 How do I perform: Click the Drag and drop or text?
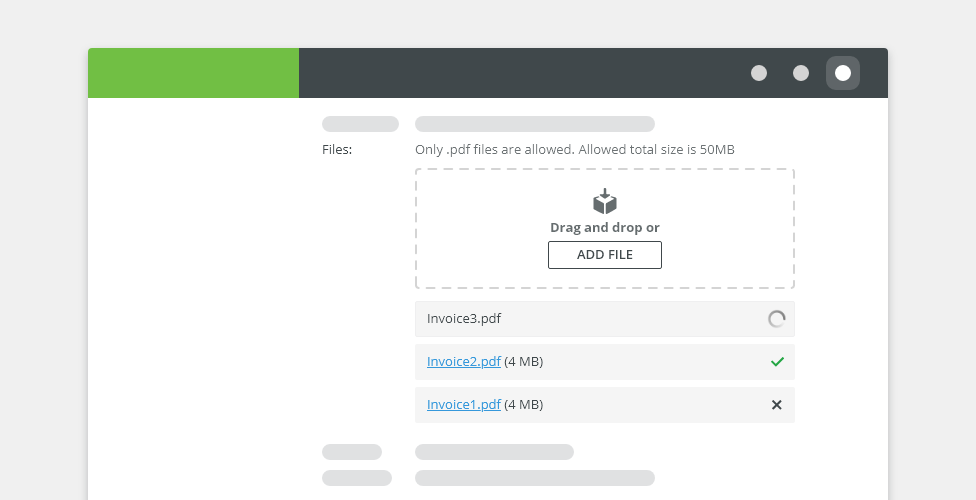click(x=604, y=227)
